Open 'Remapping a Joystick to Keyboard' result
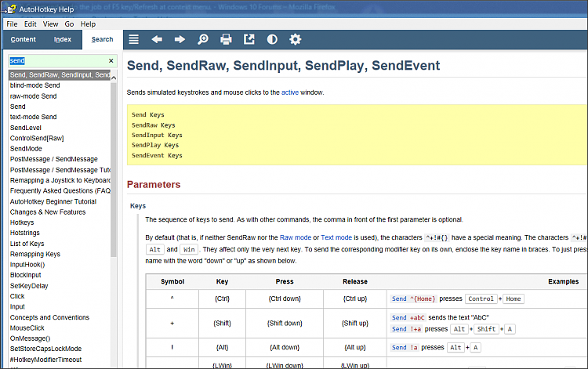This screenshot has width=588, height=369. point(60,180)
